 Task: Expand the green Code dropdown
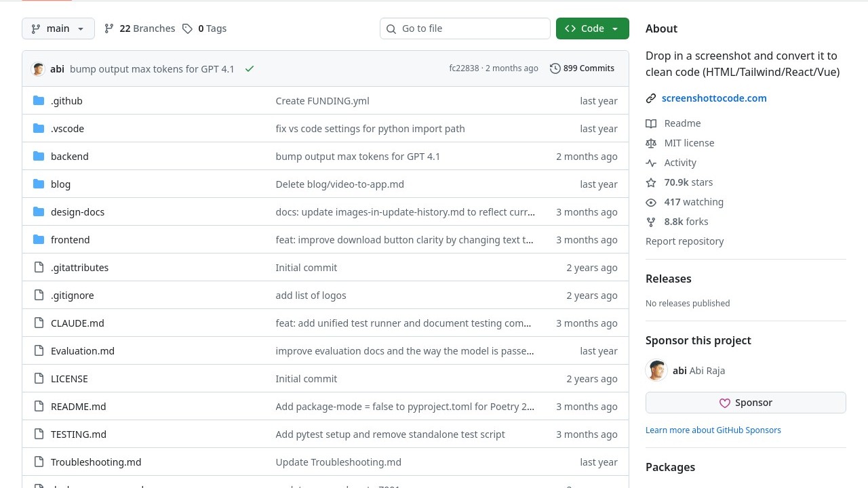(x=592, y=28)
